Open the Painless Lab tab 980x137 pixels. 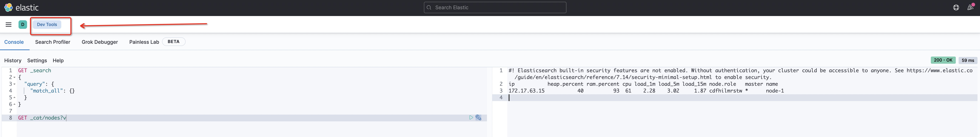pyautogui.click(x=144, y=42)
